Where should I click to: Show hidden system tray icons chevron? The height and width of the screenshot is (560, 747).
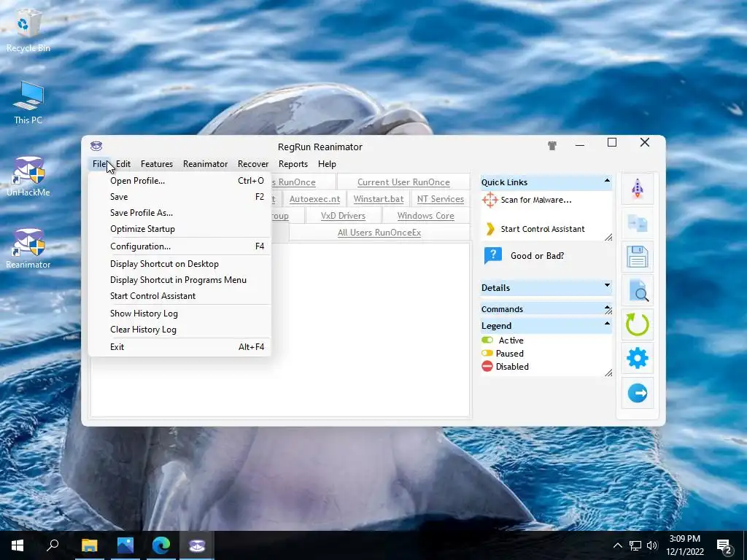point(617,545)
